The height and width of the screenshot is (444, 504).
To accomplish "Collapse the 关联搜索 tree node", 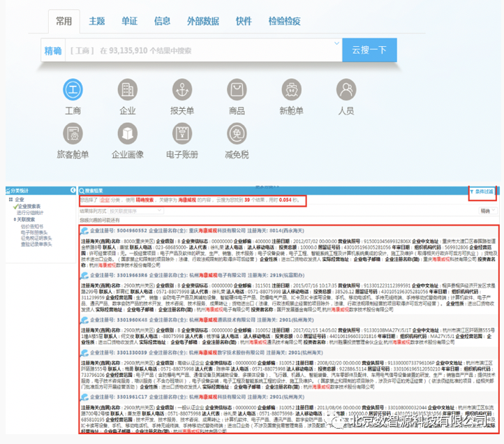I will pyautogui.click(x=15, y=219).
